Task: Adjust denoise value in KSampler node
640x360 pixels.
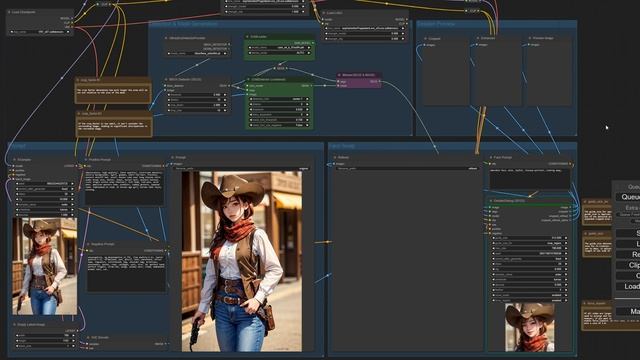Action: (x=45, y=215)
